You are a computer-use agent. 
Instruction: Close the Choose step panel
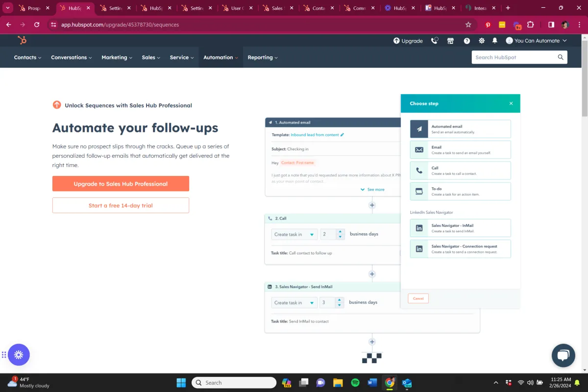pos(511,103)
